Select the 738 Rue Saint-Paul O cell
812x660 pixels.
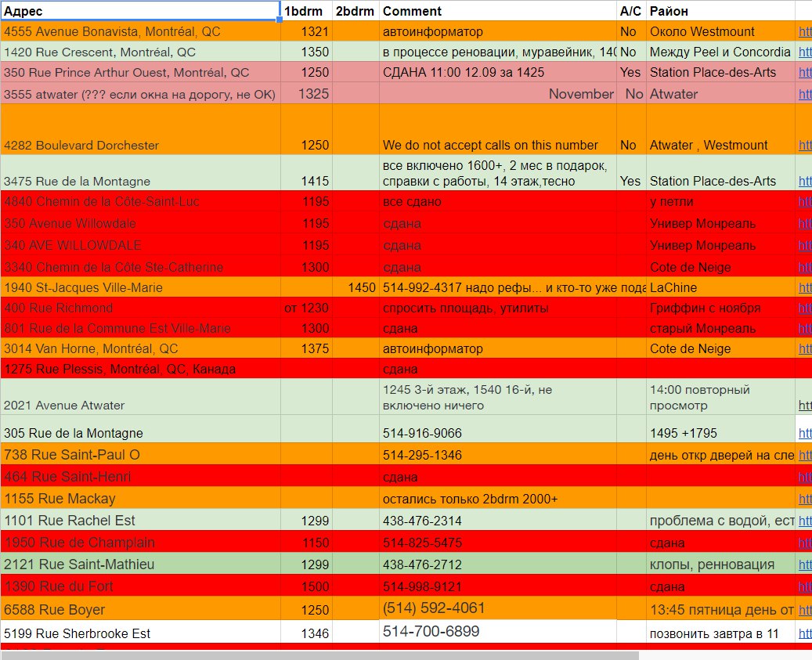[140, 454]
